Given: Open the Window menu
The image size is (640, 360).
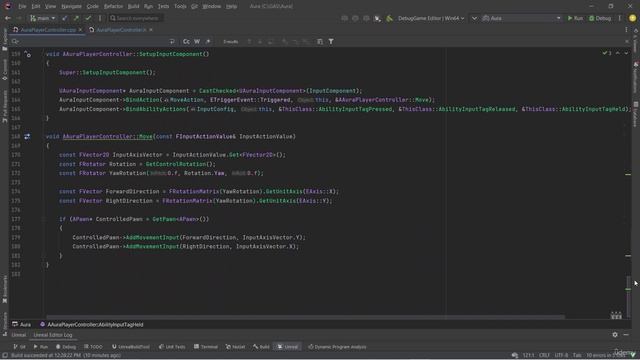Looking at the screenshot, I should pyautogui.click(x=211, y=7).
